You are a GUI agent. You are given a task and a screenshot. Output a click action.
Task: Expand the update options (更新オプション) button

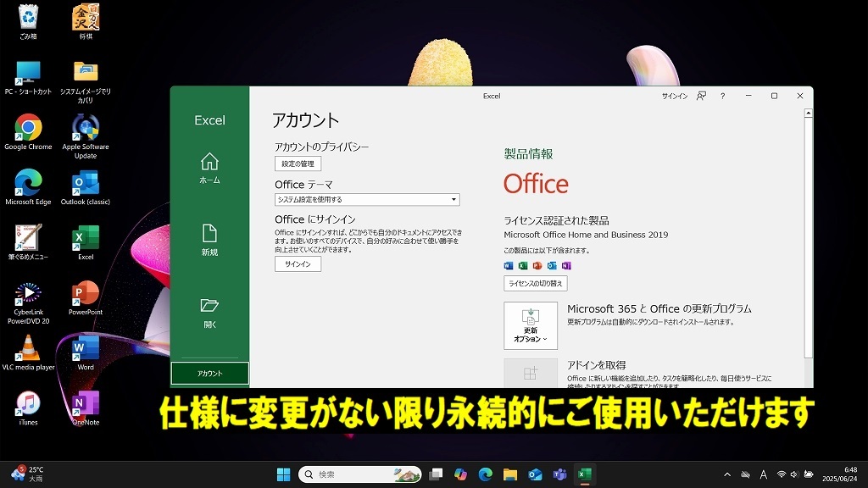531,326
